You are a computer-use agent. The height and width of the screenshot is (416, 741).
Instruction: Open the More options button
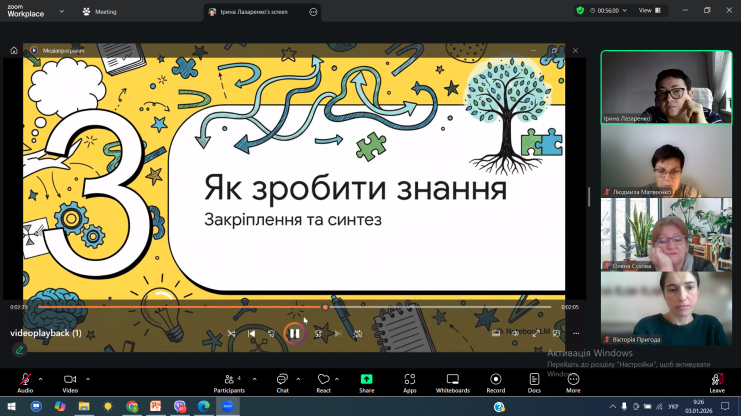573,383
